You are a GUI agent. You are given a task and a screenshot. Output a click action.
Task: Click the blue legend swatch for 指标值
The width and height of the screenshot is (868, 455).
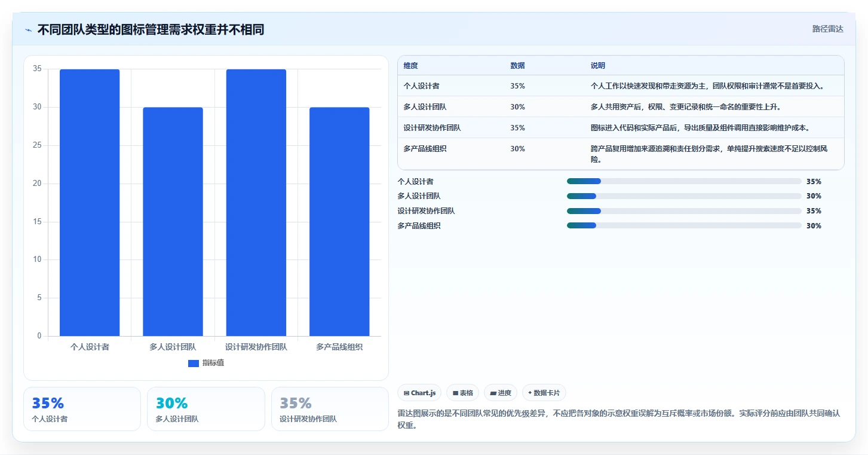pyautogui.click(x=193, y=364)
